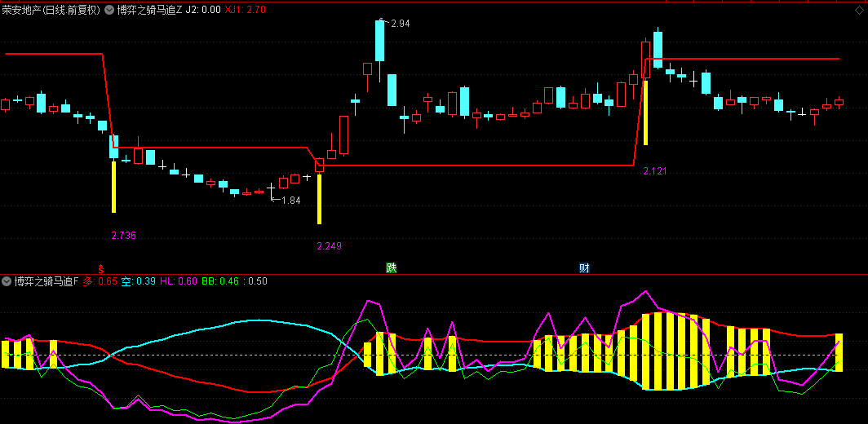Click the doji candle at the 1.84 low
The height and width of the screenshot is (424, 868).
tap(271, 189)
